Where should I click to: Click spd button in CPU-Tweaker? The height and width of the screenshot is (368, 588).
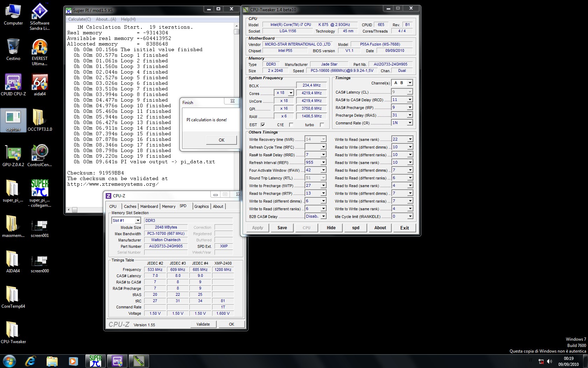(356, 228)
